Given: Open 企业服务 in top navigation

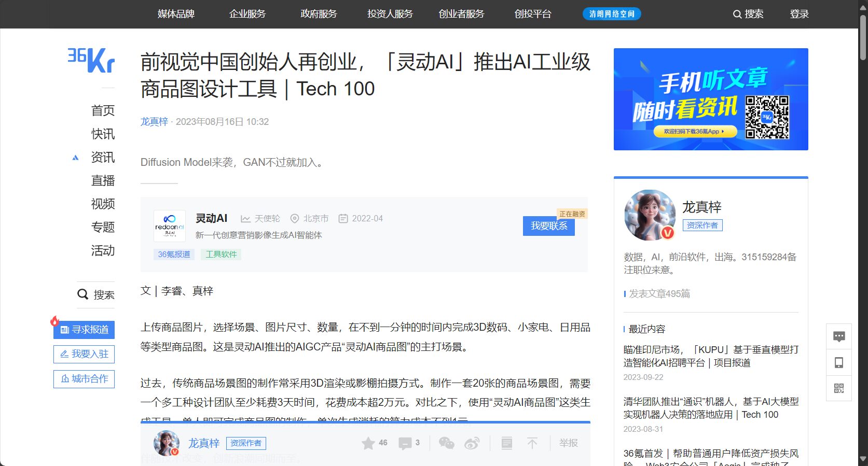Looking at the screenshot, I should pos(247,14).
